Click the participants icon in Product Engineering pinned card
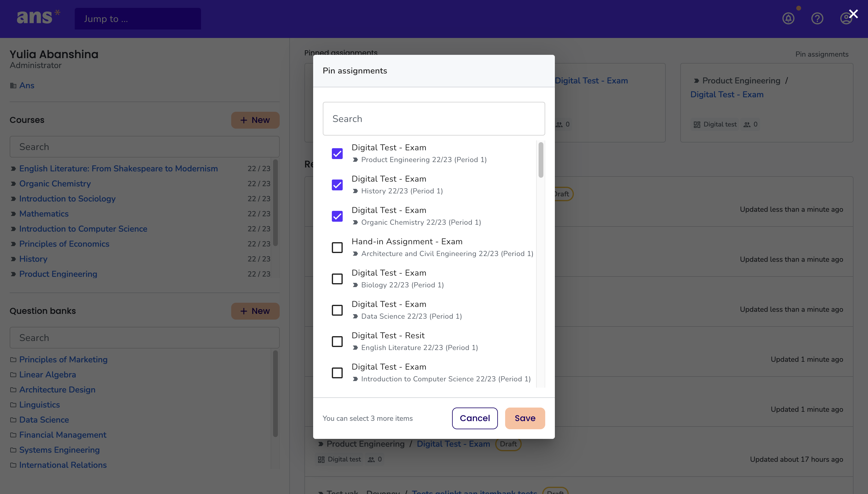The image size is (868, 494). (x=747, y=124)
